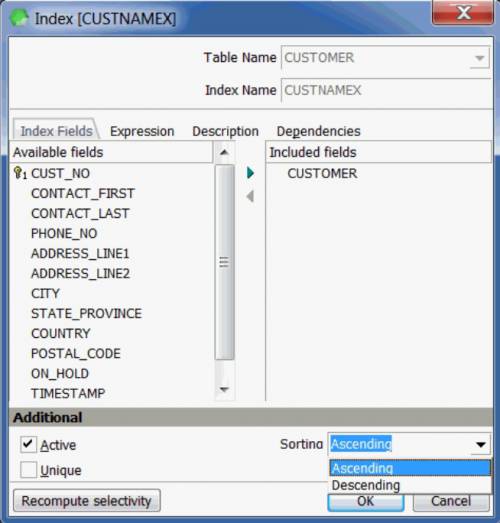Image resolution: width=500 pixels, height=523 pixels.
Task: Open the Dependencies tab
Action: [319, 131]
